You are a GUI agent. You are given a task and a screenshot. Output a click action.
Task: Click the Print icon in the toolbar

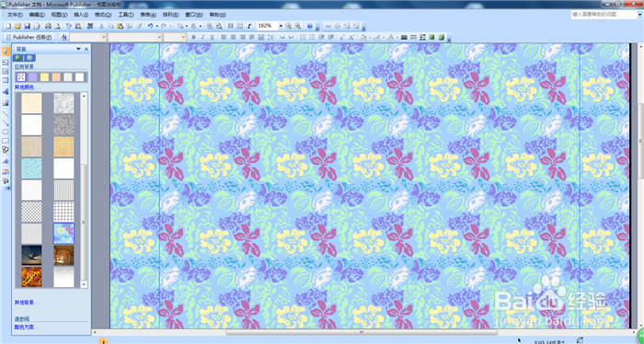tap(48, 27)
